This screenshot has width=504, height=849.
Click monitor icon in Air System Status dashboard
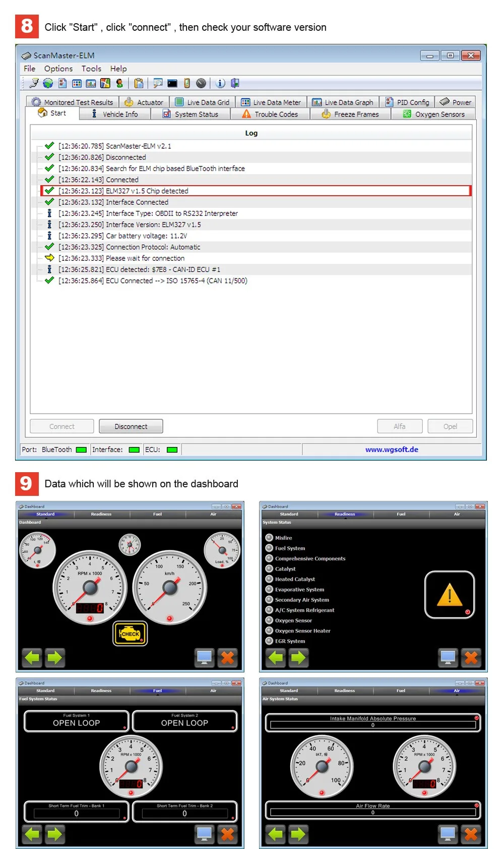coord(448,834)
